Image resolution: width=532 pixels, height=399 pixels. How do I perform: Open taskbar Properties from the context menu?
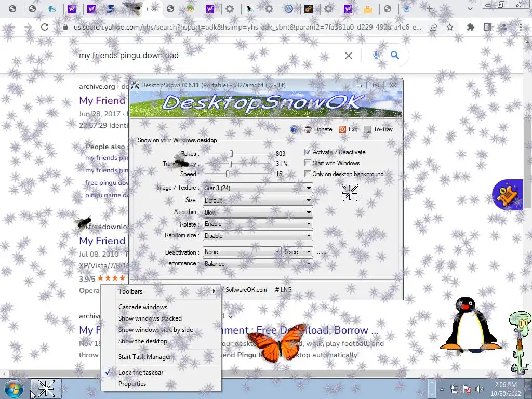(161, 384)
